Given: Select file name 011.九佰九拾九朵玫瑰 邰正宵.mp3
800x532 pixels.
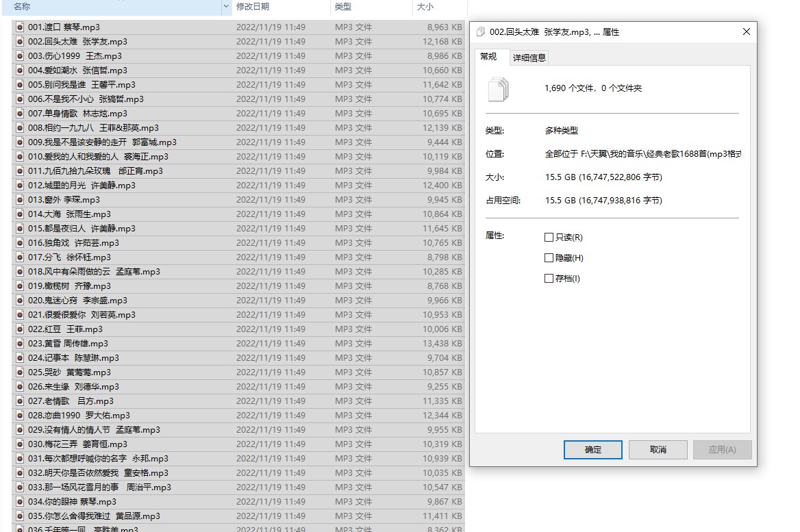Looking at the screenshot, I should (x=95, y=171).
